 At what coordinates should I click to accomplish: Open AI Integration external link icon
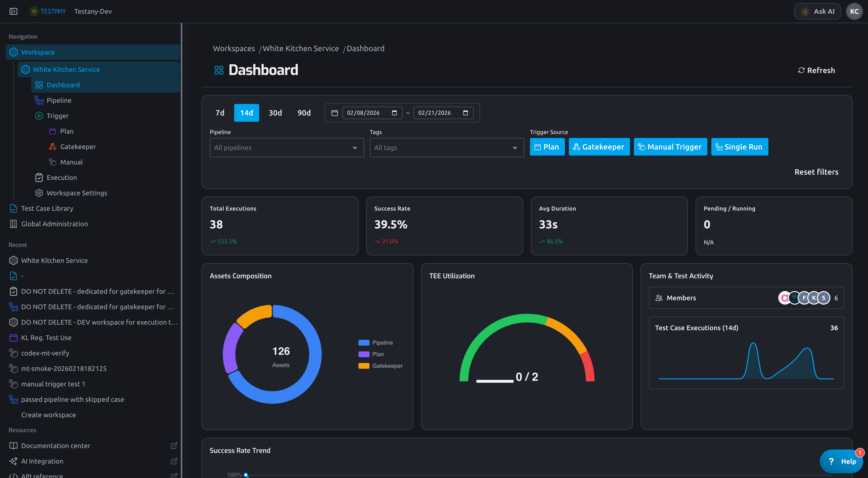pos(174,461)
